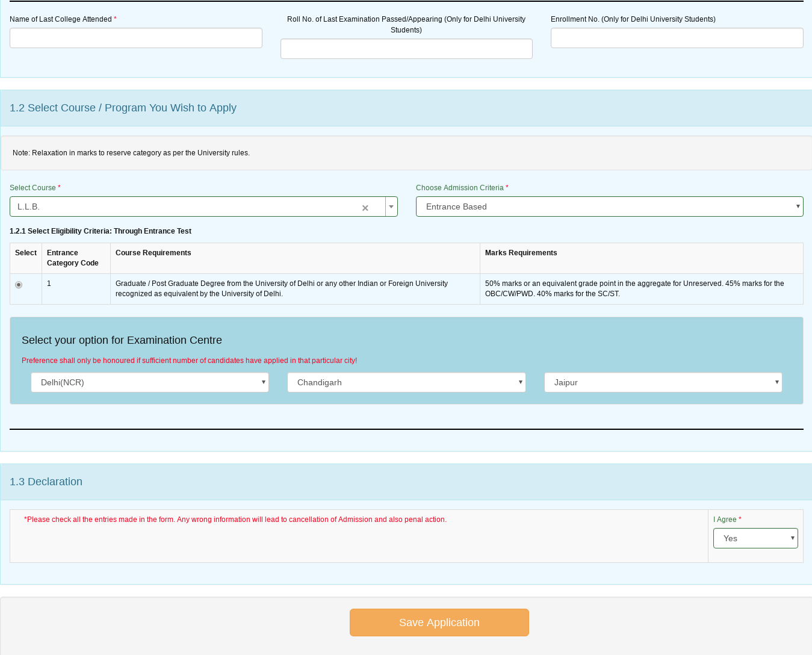Open the Delhi(NCR) examination centre dropdown
This screenshot has width=812, height=655.
[150, 382]
